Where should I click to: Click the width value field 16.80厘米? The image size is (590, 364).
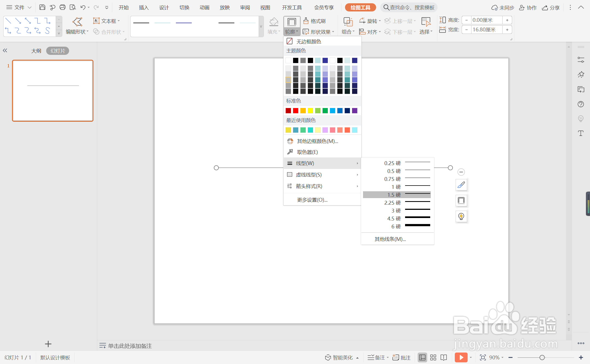(486, 29)
